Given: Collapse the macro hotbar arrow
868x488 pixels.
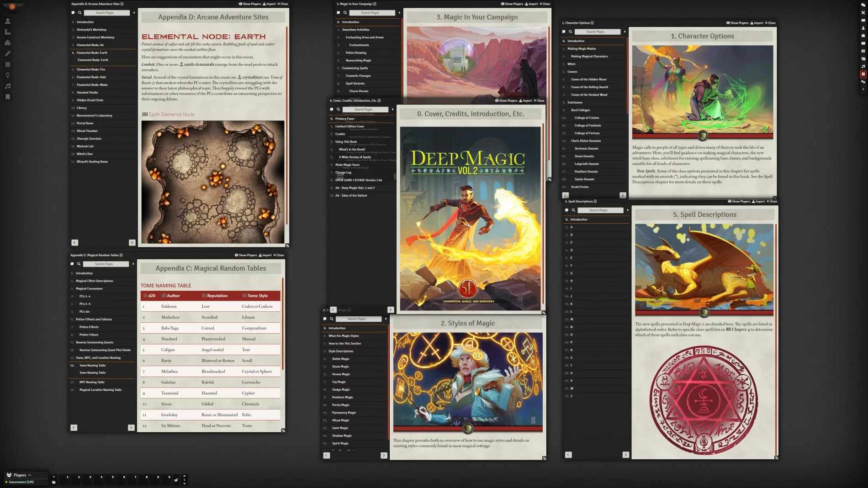Looking at the screenshot, I should (x=53, y=477).
